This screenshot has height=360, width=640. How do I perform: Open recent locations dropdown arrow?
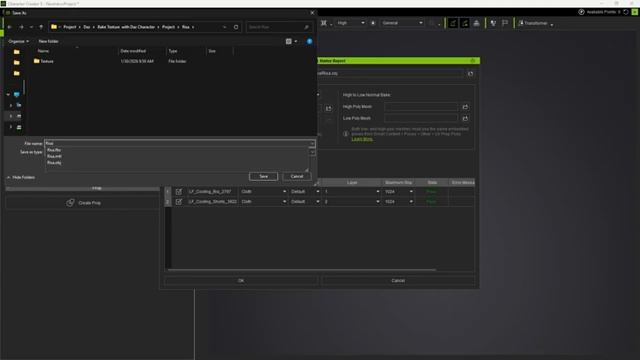(x=31, y=27)
